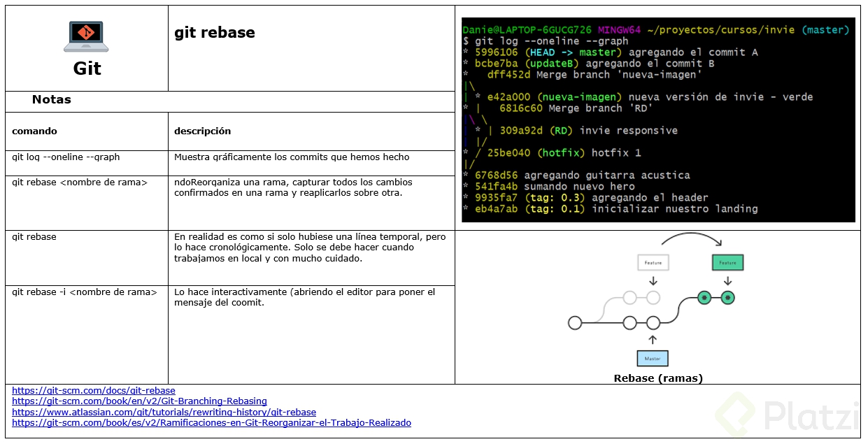Click the "comando" column header

[34, 131]
